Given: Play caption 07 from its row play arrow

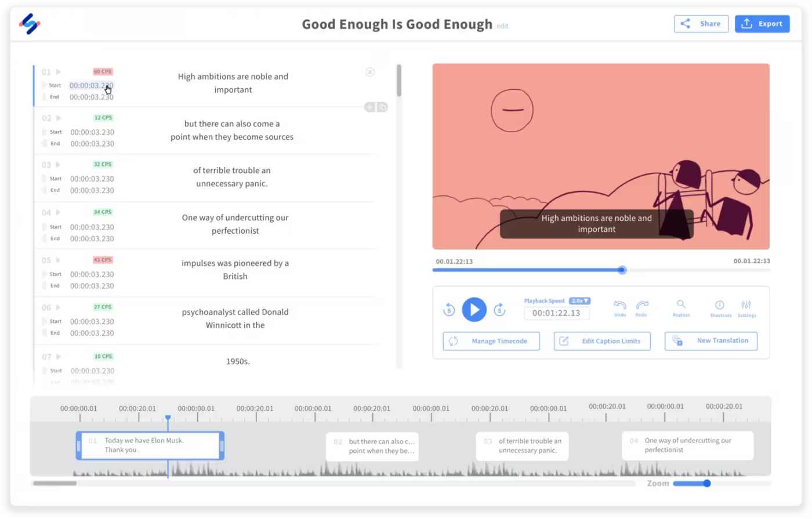Looking at the screenshot, I should click(59, 357).
